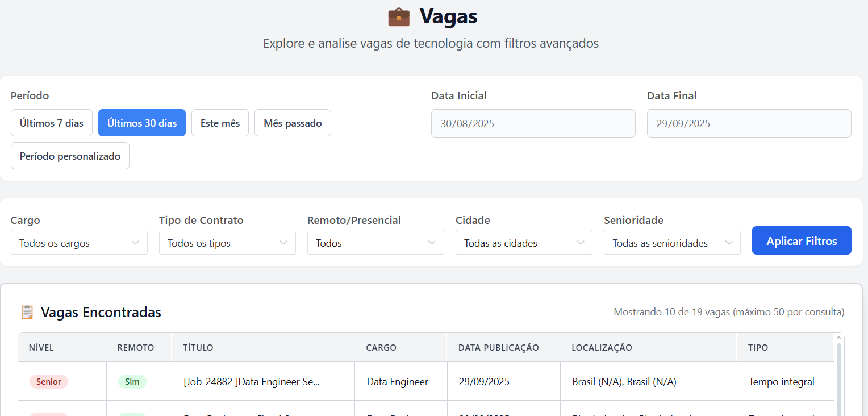Click the Data Engineer cargo cell
The height and width of the screenshot is (416, 868).
click(400, 381)
